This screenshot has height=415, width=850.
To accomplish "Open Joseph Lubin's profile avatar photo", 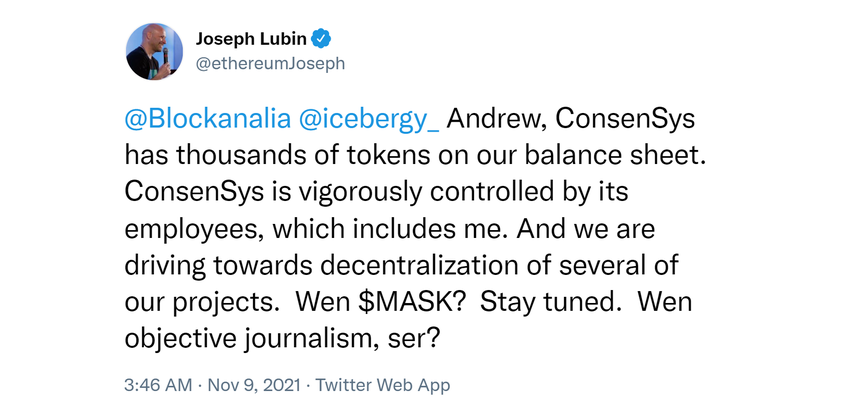I will (x=154, y=52).
